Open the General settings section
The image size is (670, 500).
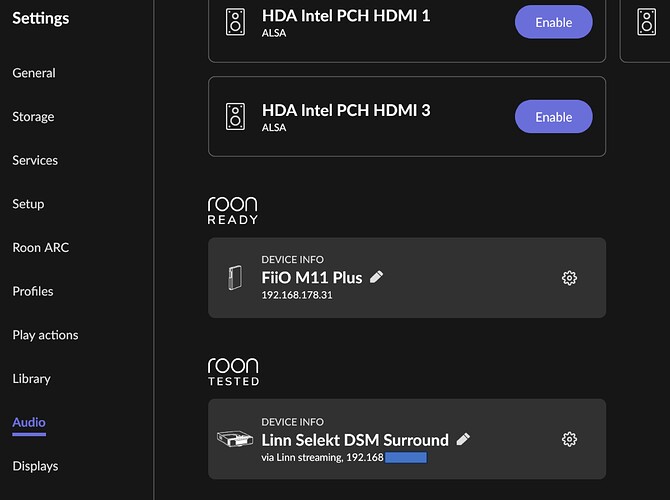pyautogui.click(x=34, y=73)
